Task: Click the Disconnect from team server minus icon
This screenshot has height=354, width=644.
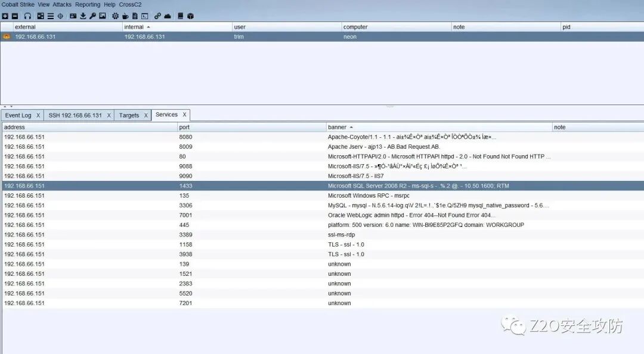Action: (x=15, y=16)
